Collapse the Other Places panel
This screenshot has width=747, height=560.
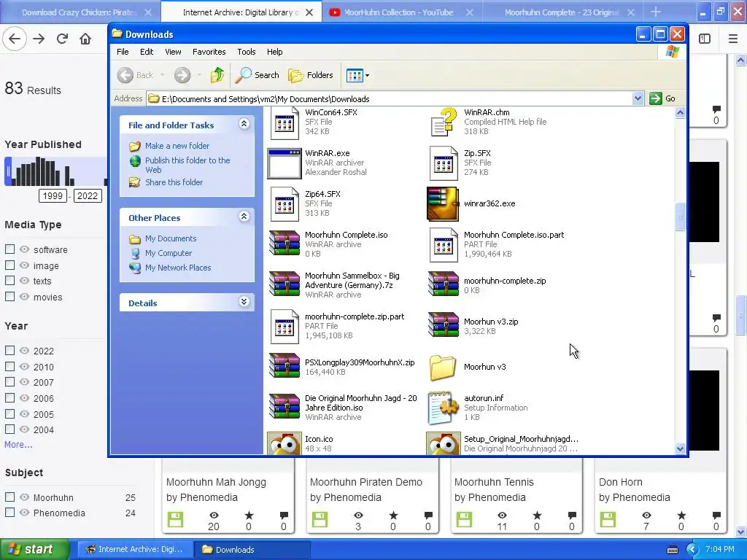click(244, 217)
